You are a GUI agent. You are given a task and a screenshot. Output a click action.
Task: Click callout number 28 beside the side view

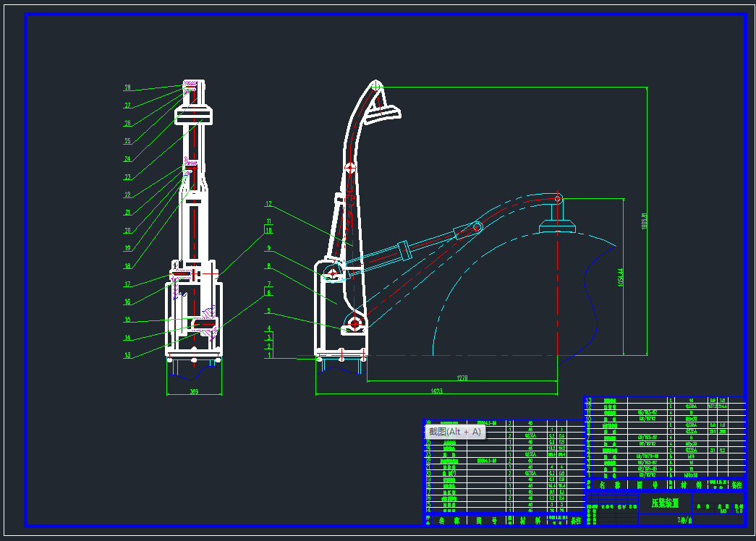point(127,88)
